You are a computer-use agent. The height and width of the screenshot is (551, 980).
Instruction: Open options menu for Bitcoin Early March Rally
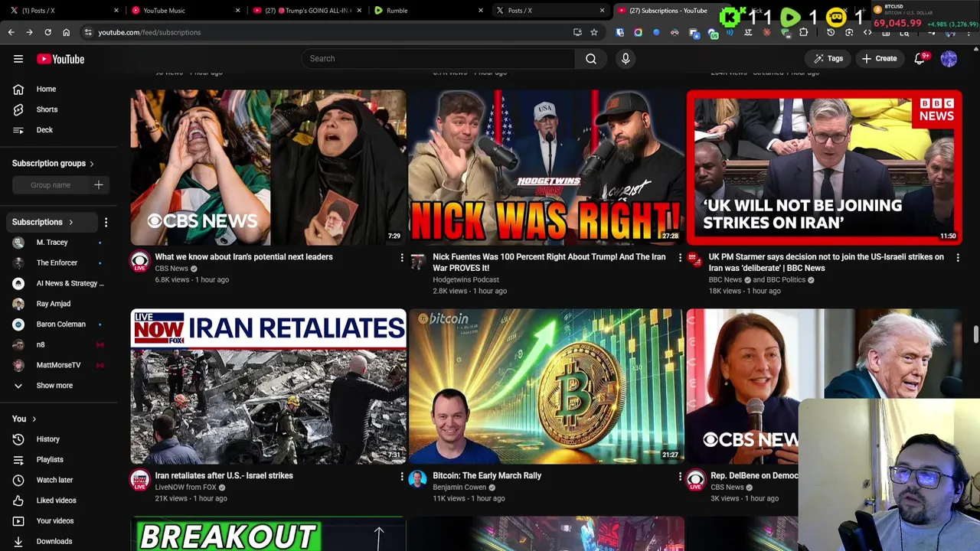[680, 477]
